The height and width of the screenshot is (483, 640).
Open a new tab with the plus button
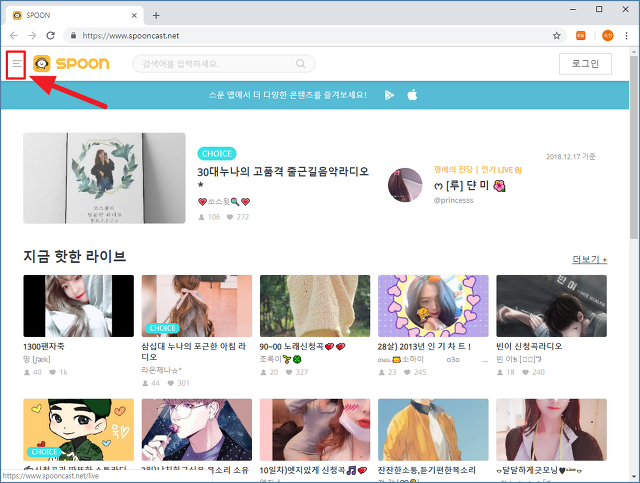(x=156, y=16)
